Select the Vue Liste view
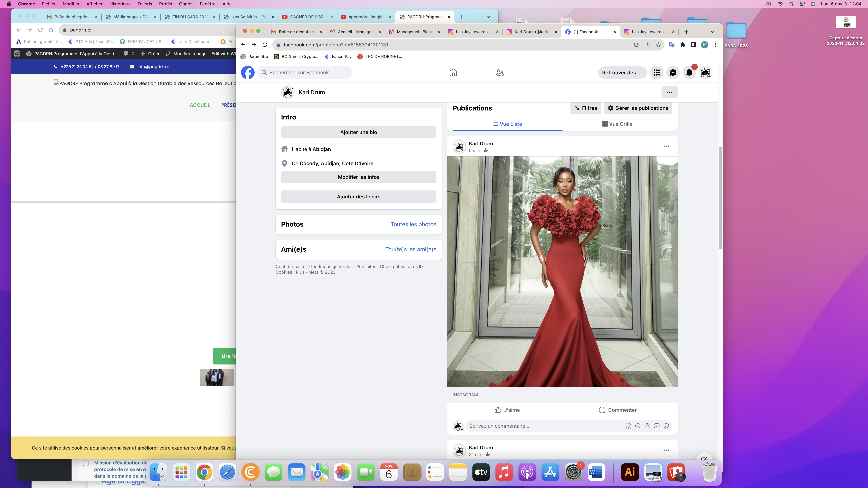The height and width of the screenshot is (488, 868). tap(507, 124)
